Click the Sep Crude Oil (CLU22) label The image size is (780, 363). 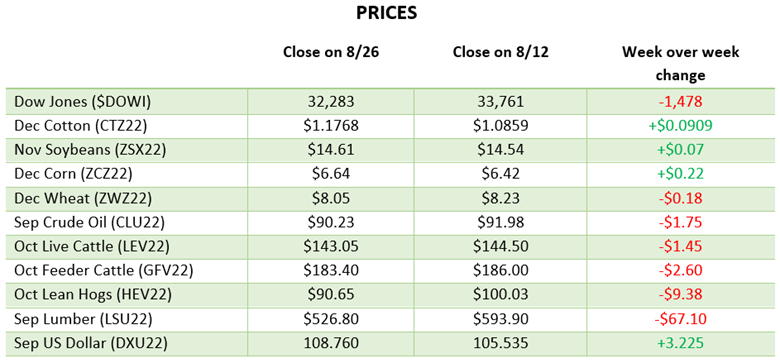point(89,222)
